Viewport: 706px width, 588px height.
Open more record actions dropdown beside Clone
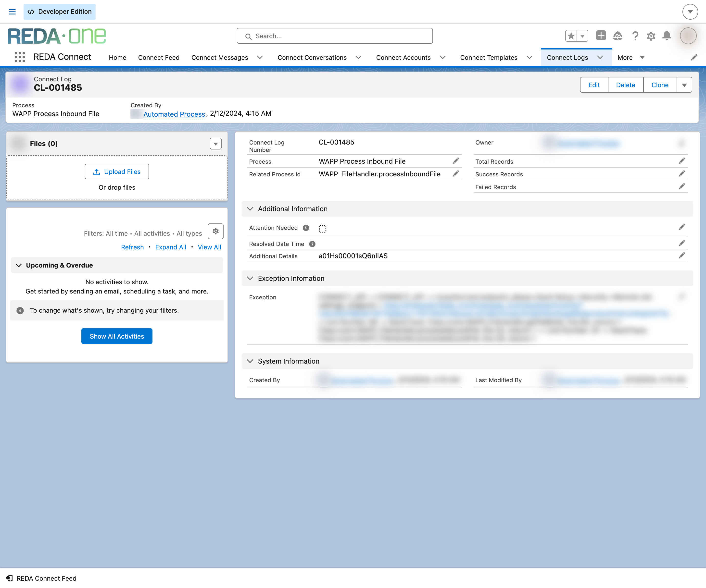tap(684, 85)
